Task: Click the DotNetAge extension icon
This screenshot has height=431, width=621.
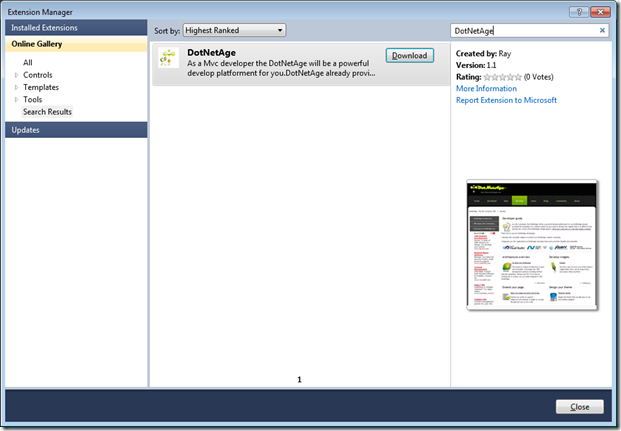Action: pyautogui.click(x=168, y=58)
